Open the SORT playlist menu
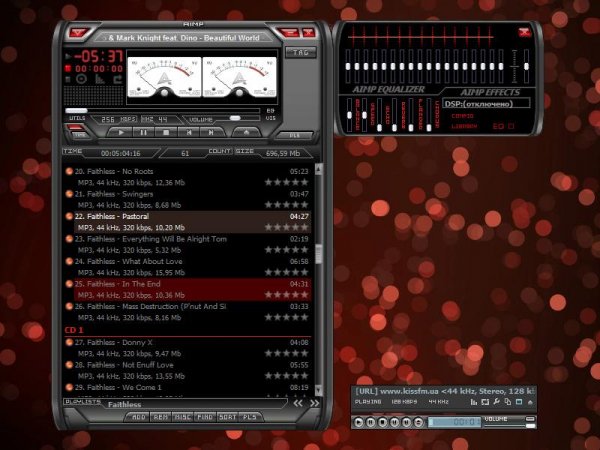Image resolution: width=600 pixels, height=450 pixels. (227, 417)
